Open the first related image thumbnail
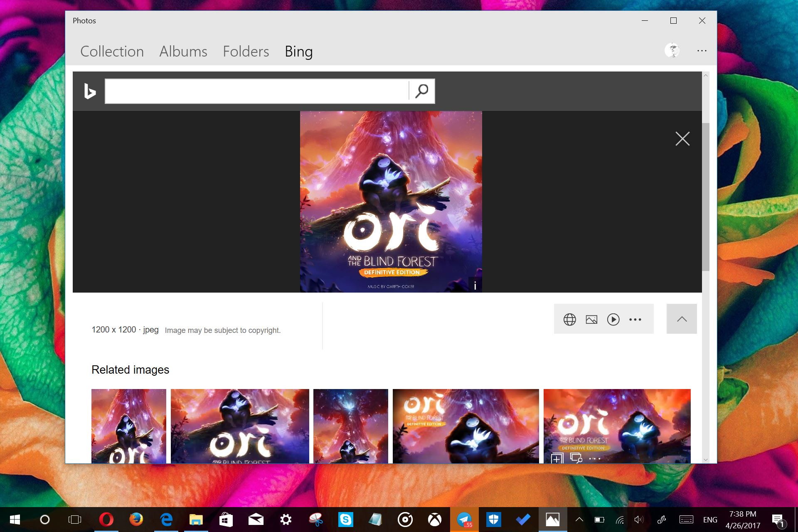Screen dimensions: 798x532 click(128, 426)
